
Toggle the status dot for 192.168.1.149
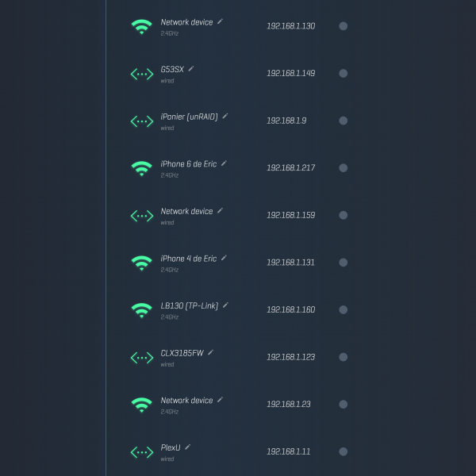[344, 74]
